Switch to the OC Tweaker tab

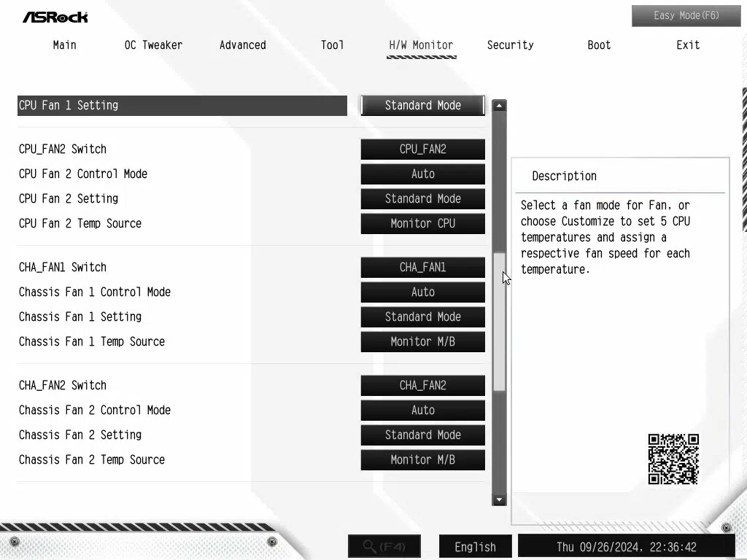pyautogui.click(x=153, y=45)
